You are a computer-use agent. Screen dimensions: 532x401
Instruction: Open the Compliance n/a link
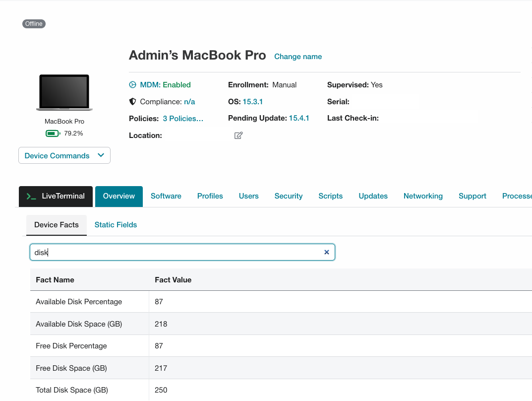tap(189, 102)
